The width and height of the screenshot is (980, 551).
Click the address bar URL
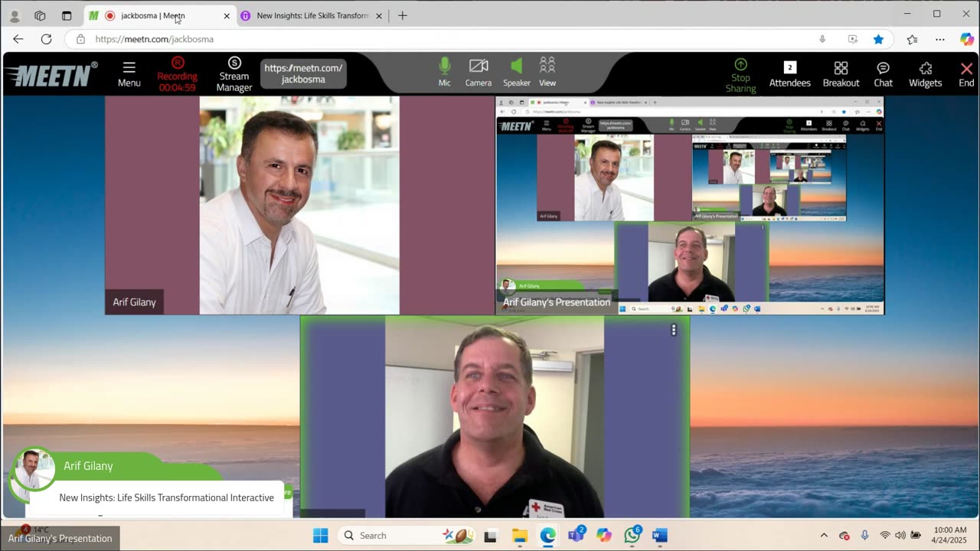click(155, 39)
